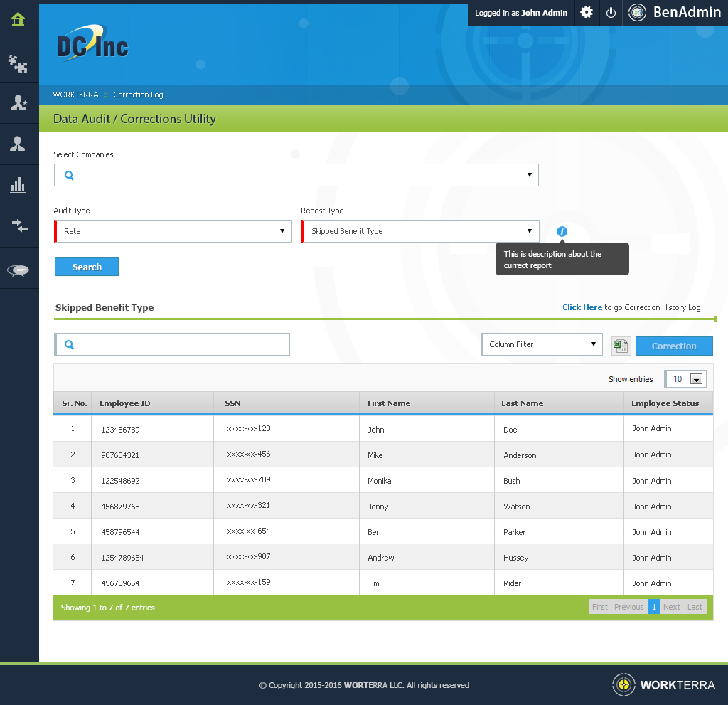The height and width of the screenshot is (705, 728).
Task: Click last name Anderson cell
Action: point(559,455)
